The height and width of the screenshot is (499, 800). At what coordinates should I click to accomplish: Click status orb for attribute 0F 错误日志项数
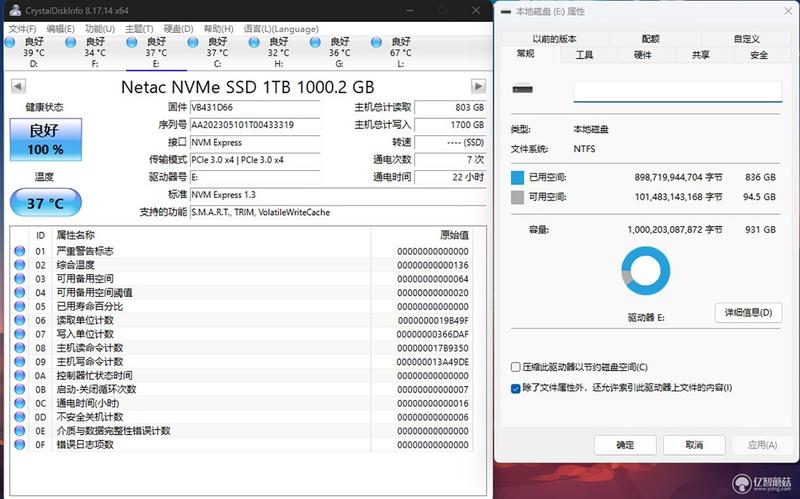(19, 444)
